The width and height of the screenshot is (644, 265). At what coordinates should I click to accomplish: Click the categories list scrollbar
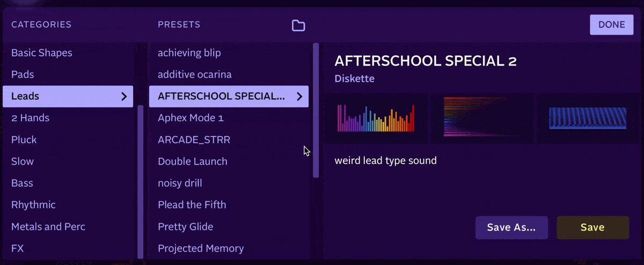141,182
